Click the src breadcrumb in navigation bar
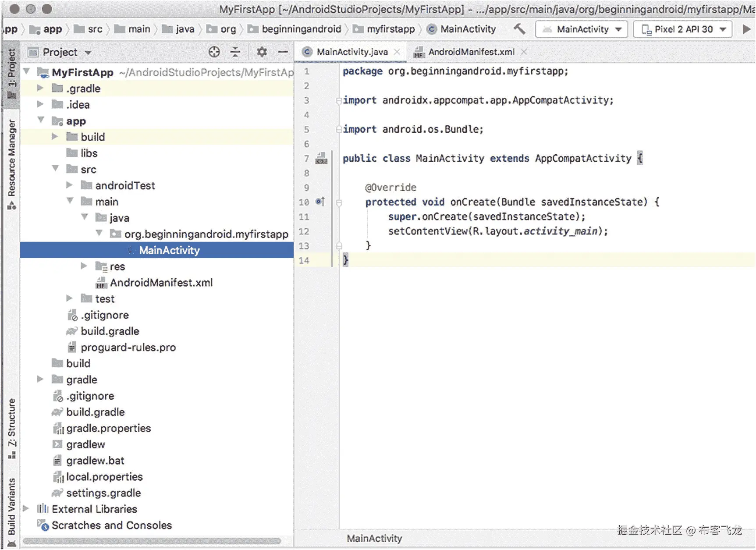756x550 pixels. click(88, 29)
